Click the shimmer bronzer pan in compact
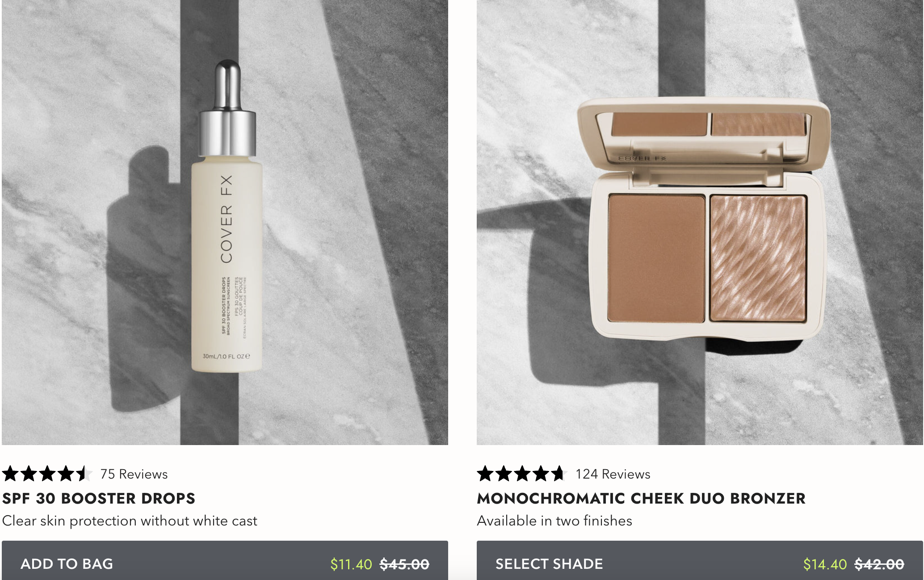924x580 pixels. click(x=758, y=258)
